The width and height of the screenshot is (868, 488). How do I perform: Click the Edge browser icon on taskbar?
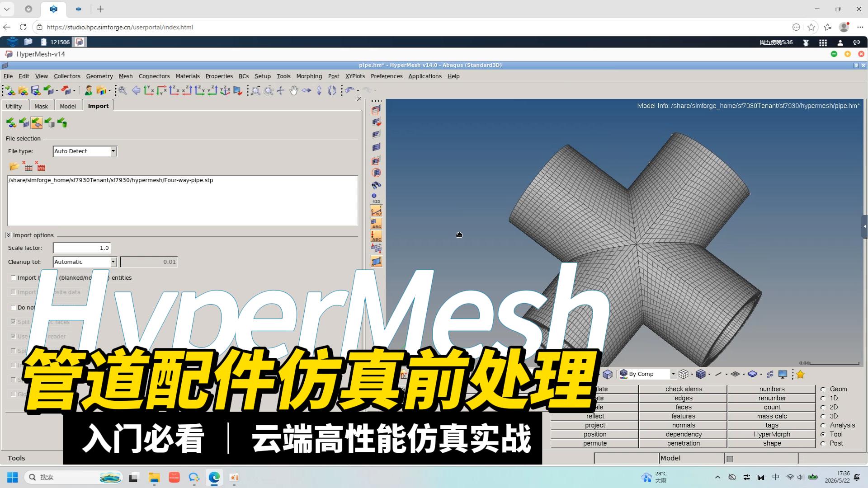[214, 477]
